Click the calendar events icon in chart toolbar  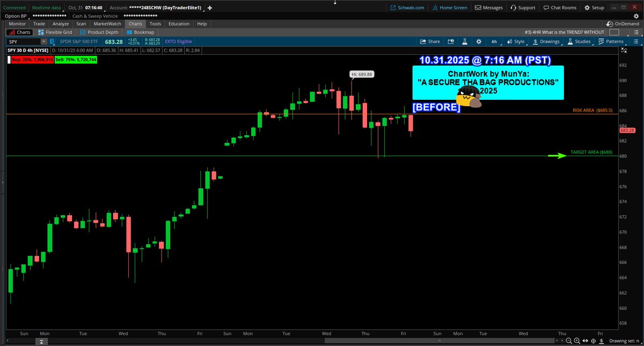(x=451, y=41)
